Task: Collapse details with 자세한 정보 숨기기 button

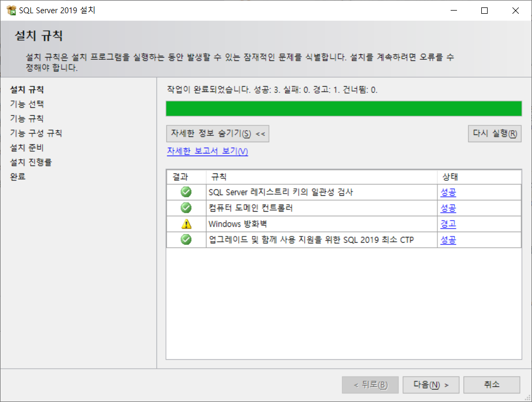Action: (218, 133)
